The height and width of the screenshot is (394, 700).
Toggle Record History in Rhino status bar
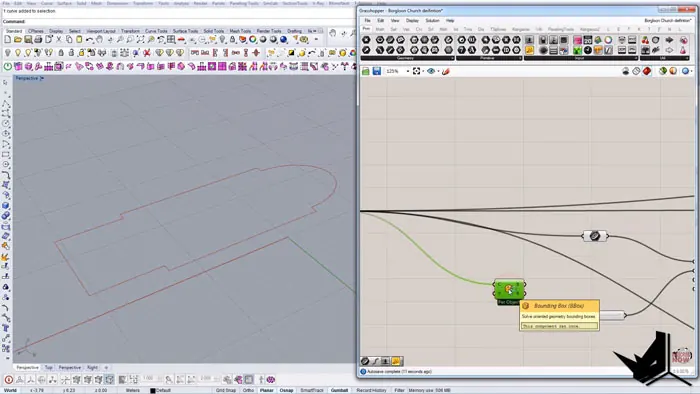pyautogui.click(x=371, y=390)
